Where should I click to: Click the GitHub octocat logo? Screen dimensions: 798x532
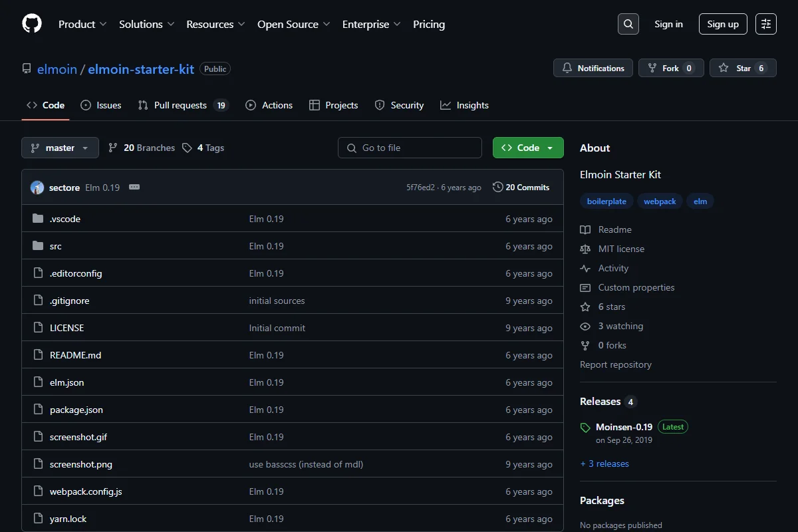click(x=32, y=24)
